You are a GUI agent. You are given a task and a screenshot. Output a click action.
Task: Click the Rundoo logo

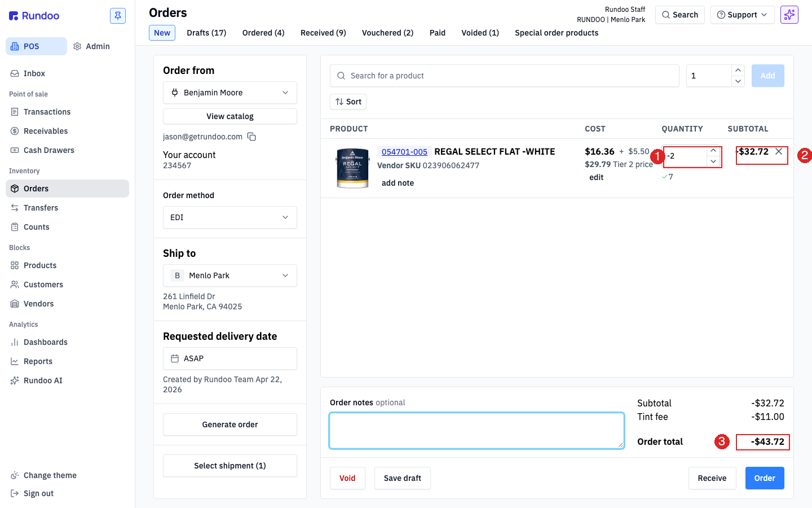[34, 16]
